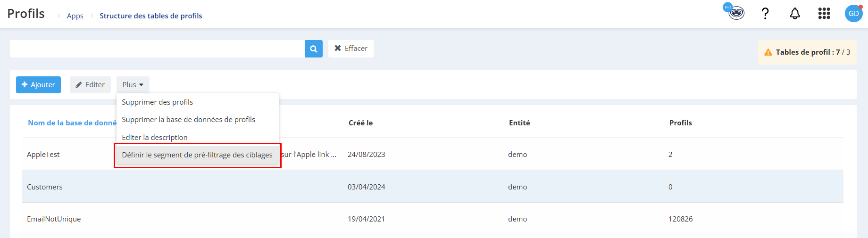Open help via the question mark icon
The width and height of the screenshot is (868, 238).
click(765, 14)
